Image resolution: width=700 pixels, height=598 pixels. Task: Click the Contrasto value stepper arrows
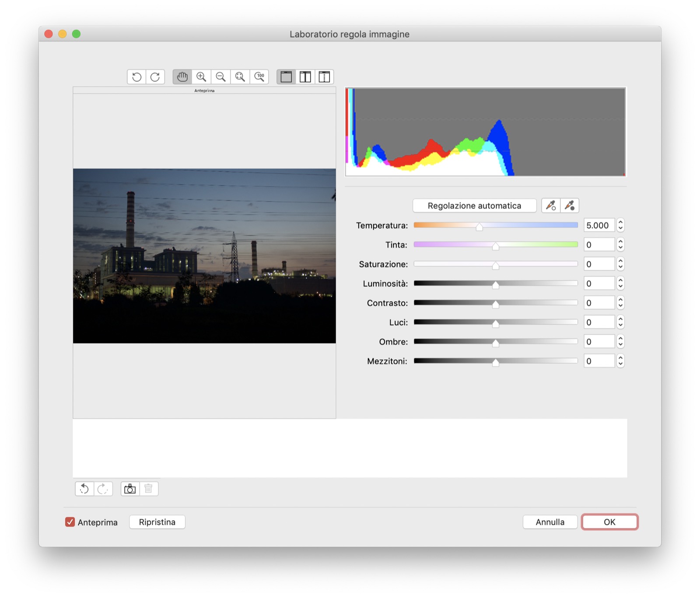620,303
